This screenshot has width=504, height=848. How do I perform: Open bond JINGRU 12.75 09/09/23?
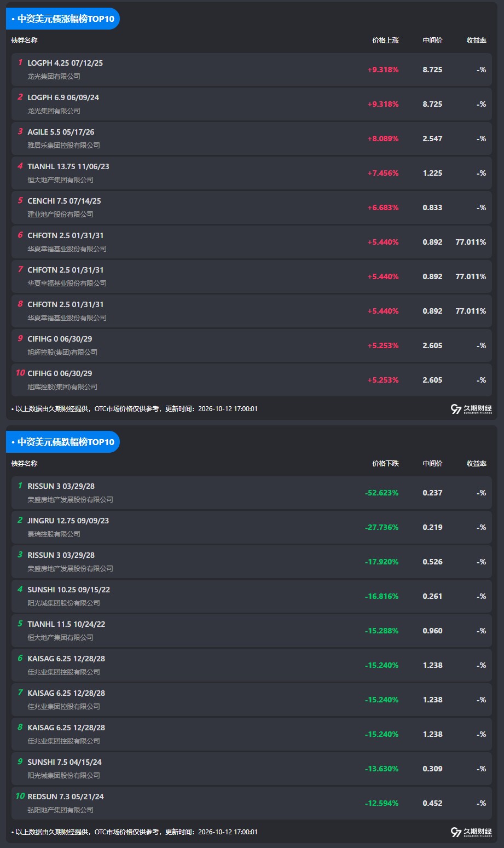[68, 521]
